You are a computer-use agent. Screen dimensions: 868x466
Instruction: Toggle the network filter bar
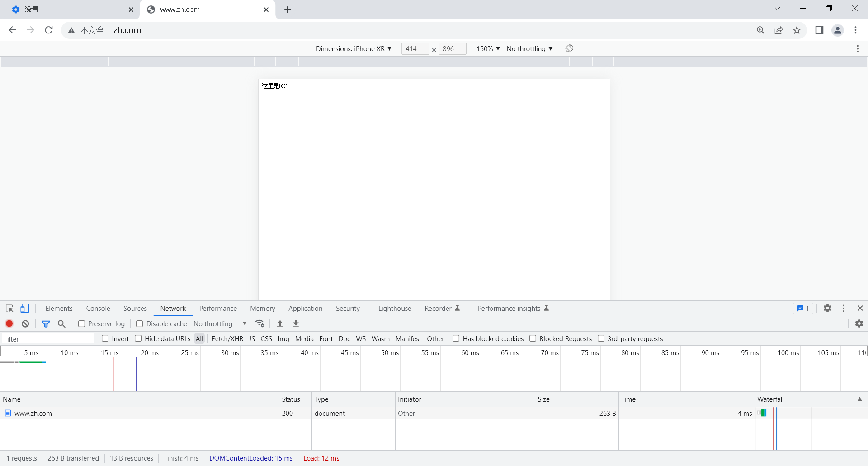click(46, 324)
